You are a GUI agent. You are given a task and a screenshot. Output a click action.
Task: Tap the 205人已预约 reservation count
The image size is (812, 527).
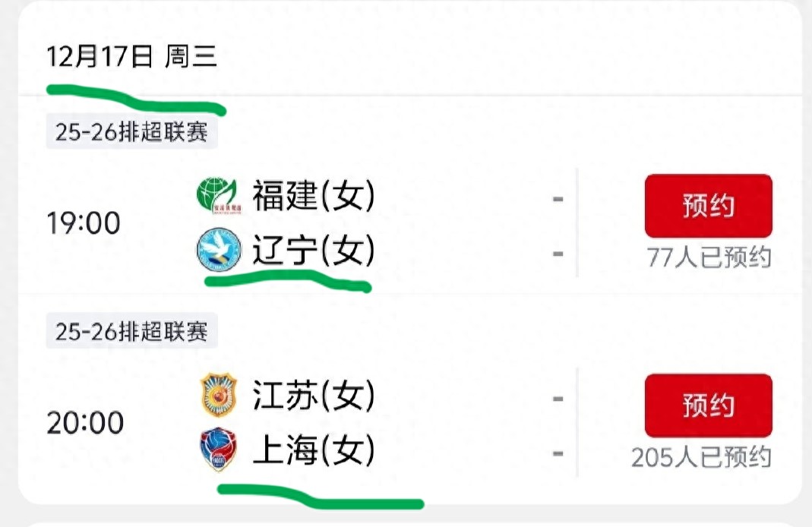click(x=701, y=457)
